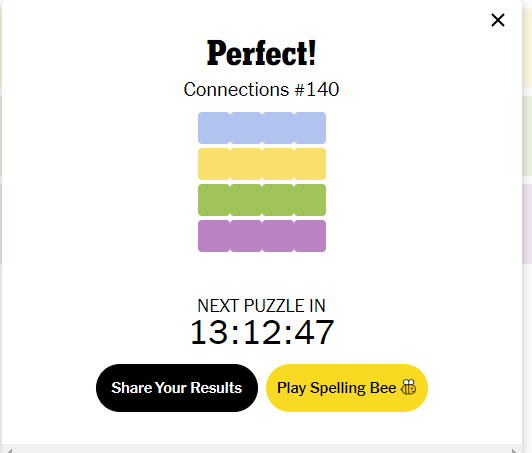Click the last yellow square in second row
The width and height of the screenshot is (532, 453).
point(310,164)
